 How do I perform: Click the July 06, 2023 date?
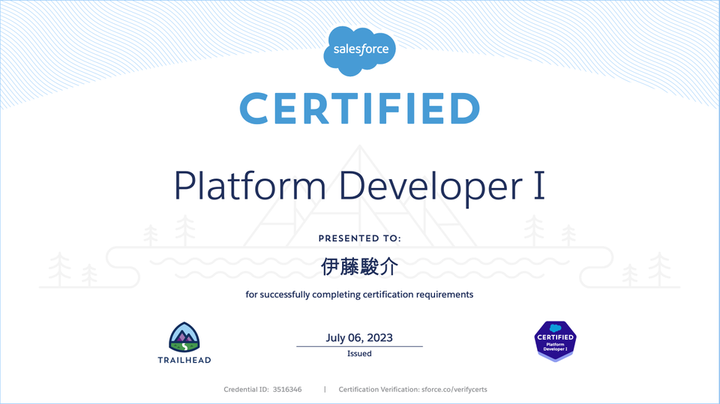pyautogui.click(x=360, y=338)
